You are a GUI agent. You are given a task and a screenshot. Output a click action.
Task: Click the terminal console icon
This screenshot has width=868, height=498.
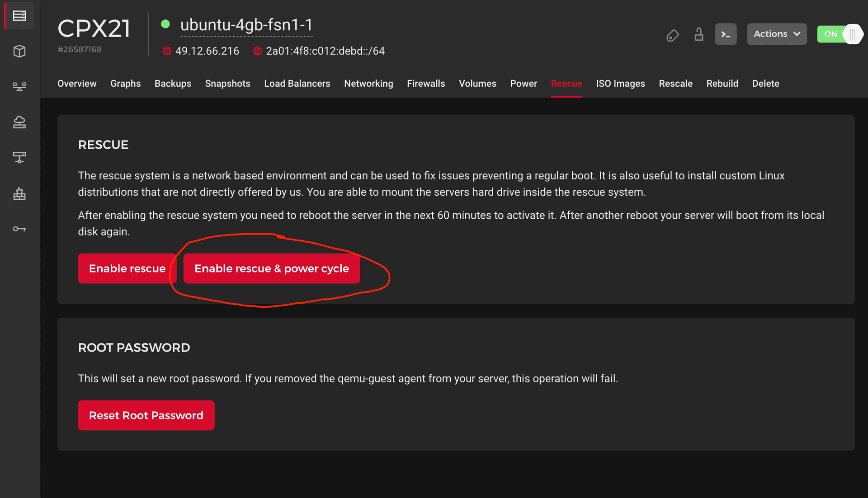pyautogui.click(x=726, y=34)
